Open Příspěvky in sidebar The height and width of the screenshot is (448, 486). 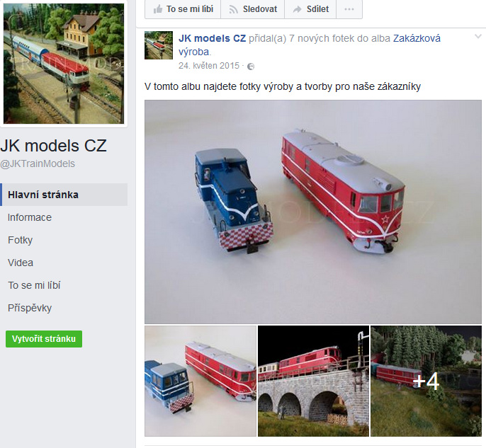[x=30, y=308]
